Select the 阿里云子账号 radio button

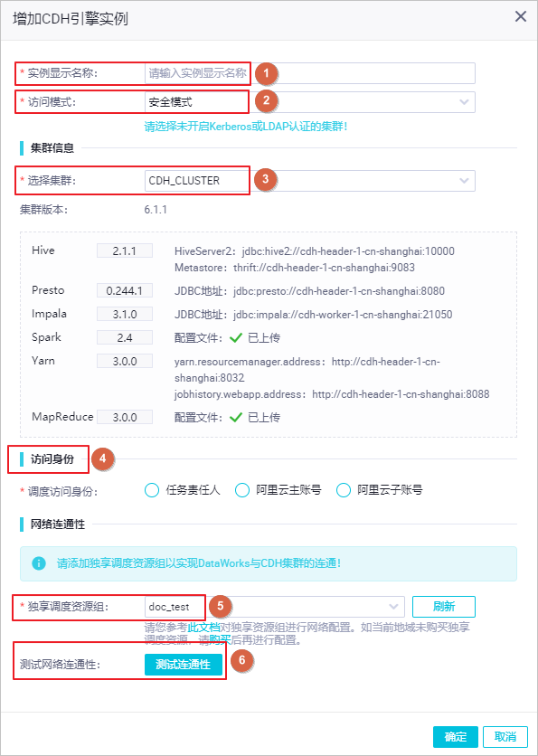click(344, 491)
